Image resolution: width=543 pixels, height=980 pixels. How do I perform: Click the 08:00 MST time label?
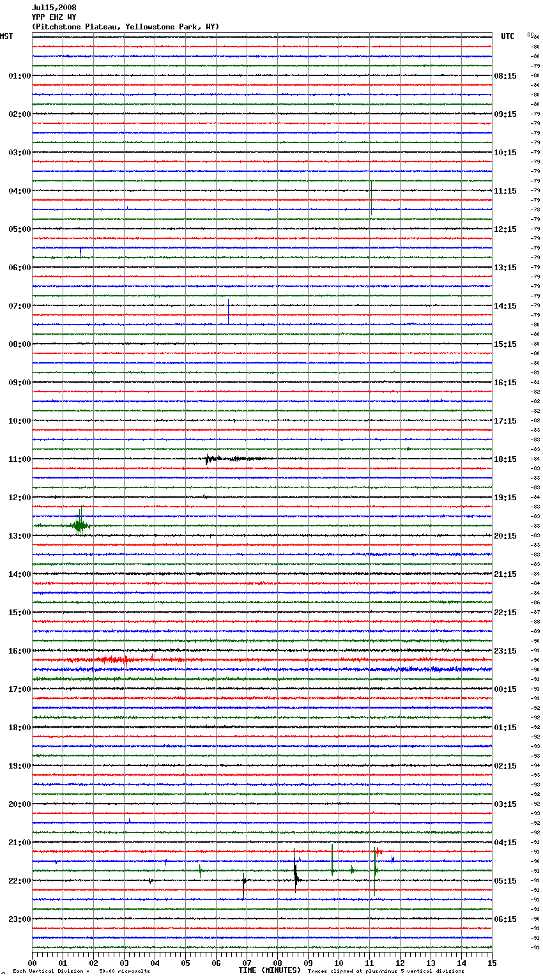click(20, 344)
